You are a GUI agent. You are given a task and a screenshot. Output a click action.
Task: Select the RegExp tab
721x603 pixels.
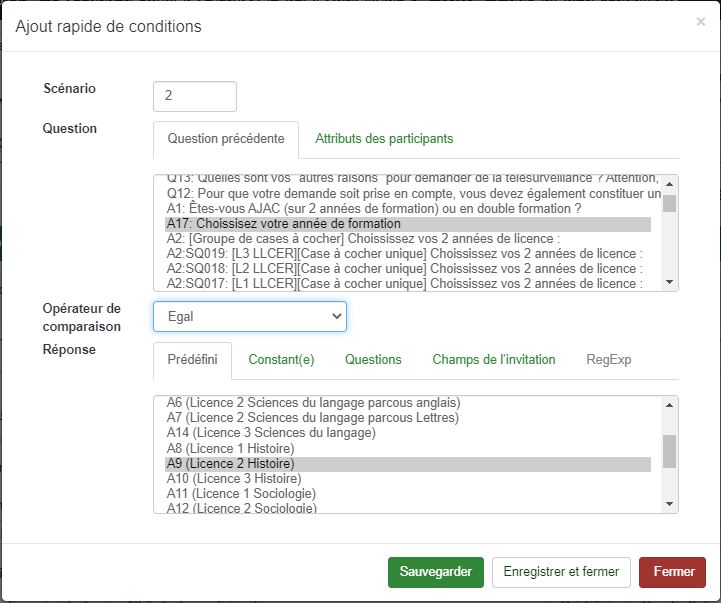coord(608,360)
